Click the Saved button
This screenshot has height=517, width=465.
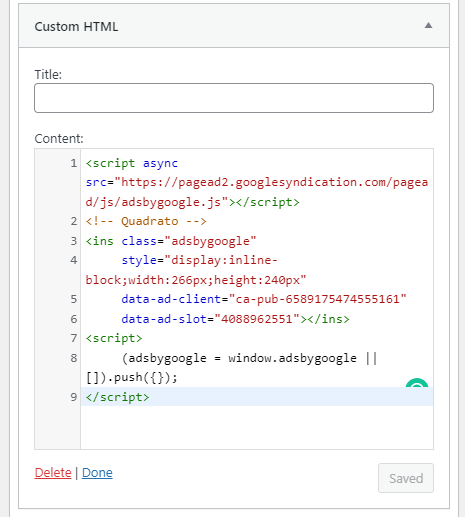click(406, 478)
